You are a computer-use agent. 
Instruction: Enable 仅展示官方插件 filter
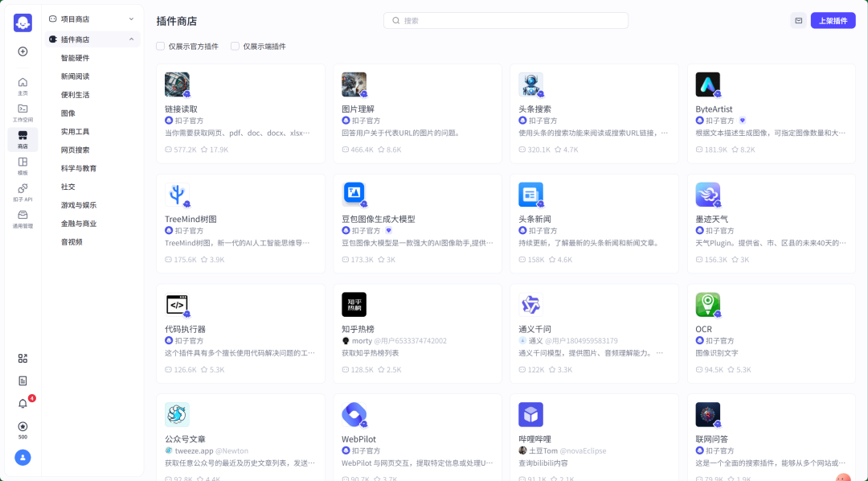(x=159, y=46)
